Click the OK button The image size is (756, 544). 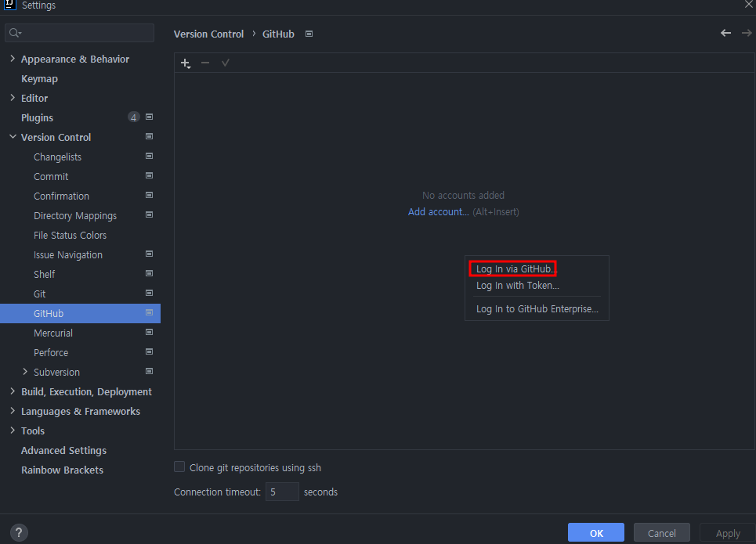[596, 533]
